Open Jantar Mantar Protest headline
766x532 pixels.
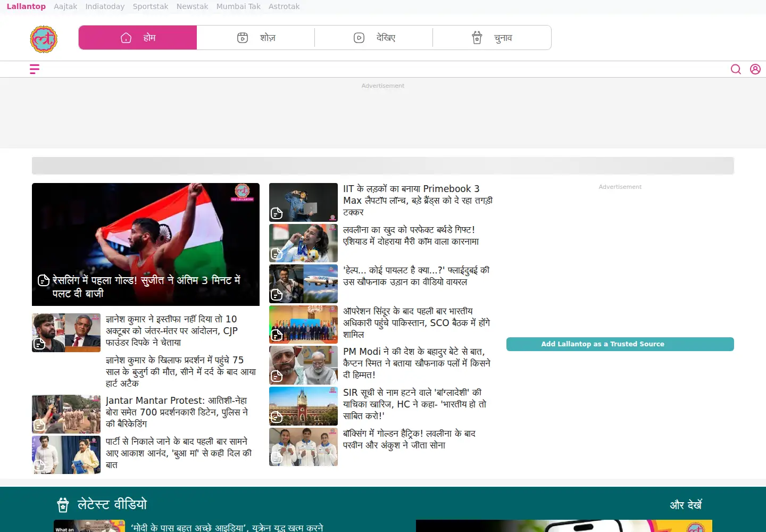(x=177, y=412)
